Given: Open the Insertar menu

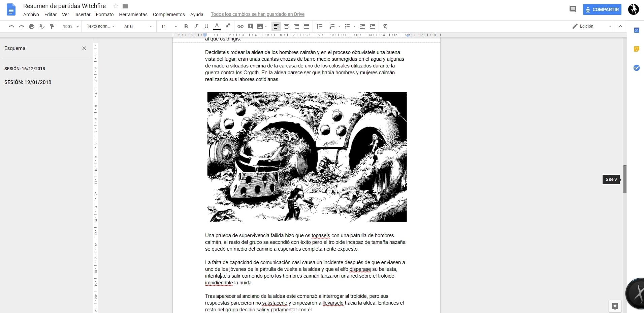Looking at the screenshot, I should pyautogui.click(x=83, y=15).
